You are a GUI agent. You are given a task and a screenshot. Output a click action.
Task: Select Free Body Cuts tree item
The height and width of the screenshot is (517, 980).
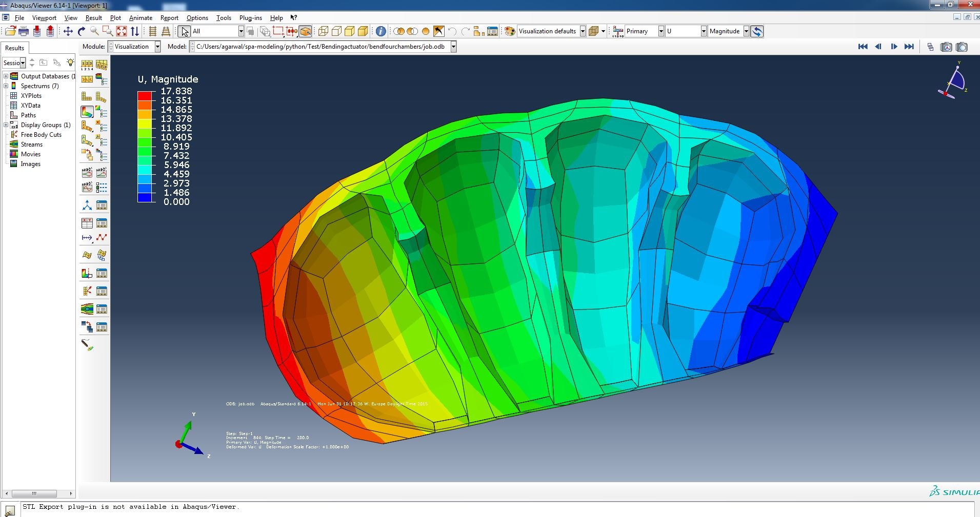41,135
